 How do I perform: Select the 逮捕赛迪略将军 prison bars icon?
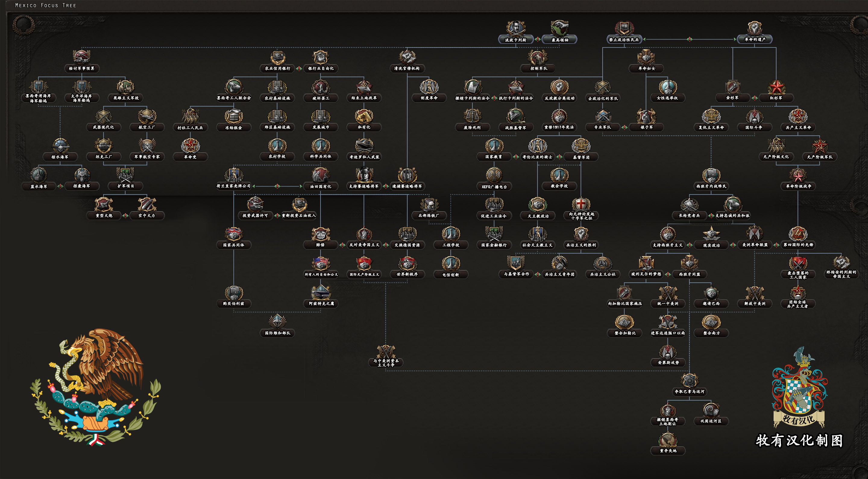[407, 175]
